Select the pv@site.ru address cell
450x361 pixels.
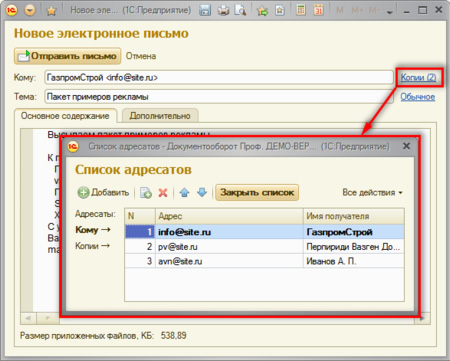coord(229,247)
